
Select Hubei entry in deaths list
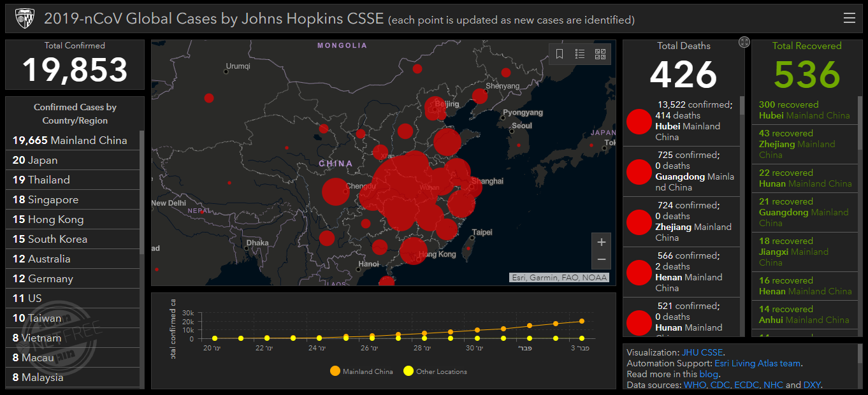tap(681, 121)
